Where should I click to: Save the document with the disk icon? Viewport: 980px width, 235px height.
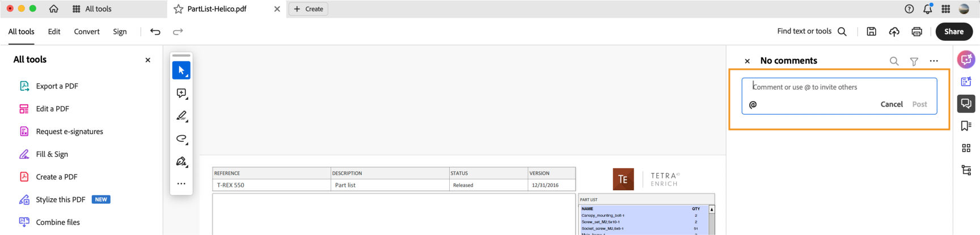tap(872, 32)
